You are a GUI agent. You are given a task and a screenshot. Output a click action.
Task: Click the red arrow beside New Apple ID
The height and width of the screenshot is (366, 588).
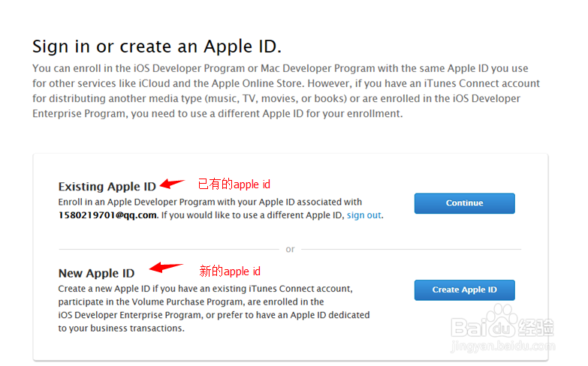[x=167, y=268]
